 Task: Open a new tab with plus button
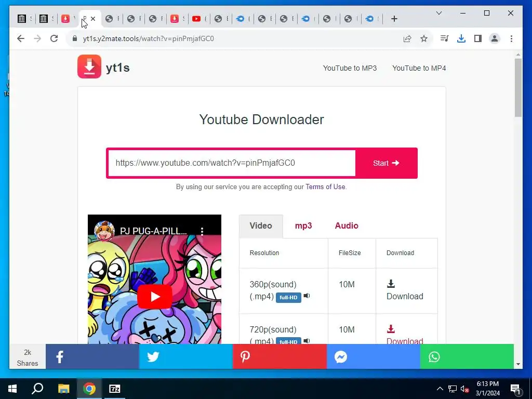click(394, 19)
